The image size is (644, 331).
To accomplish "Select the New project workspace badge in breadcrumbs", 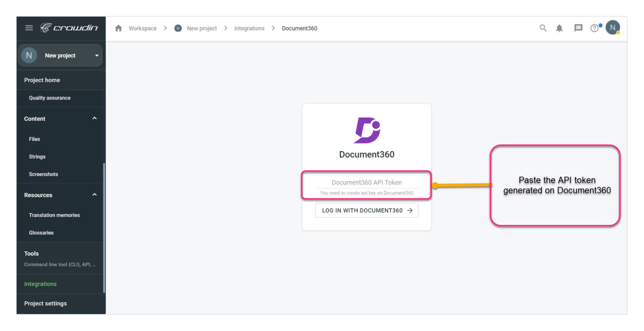I will tap(178, 28).
